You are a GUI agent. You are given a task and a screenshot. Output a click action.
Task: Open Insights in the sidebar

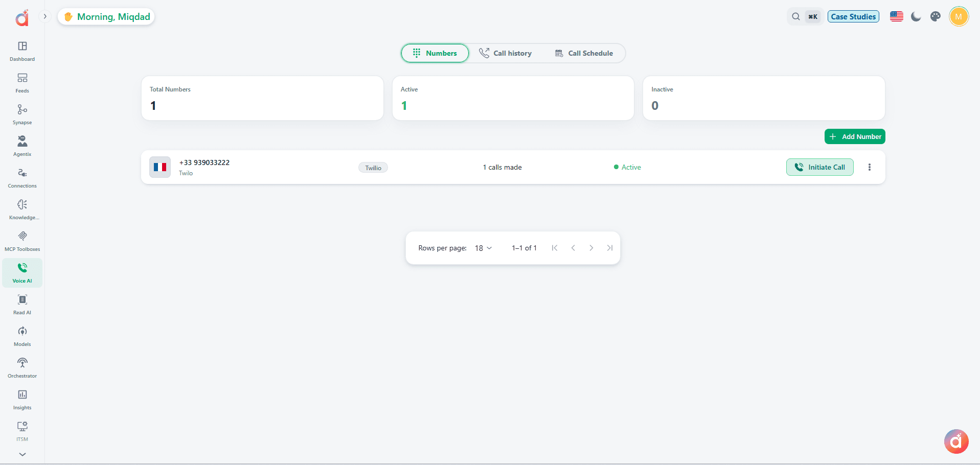(22, 400)
